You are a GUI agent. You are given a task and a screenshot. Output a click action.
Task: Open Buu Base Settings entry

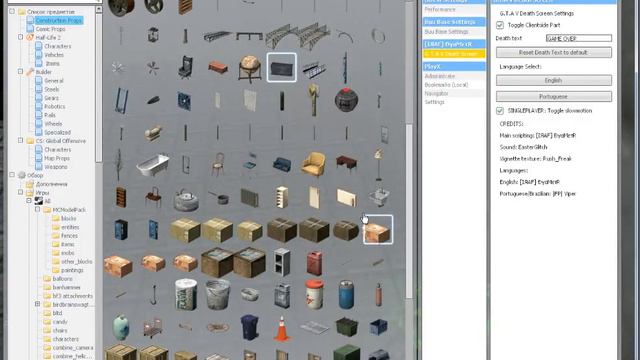point(454,32)
